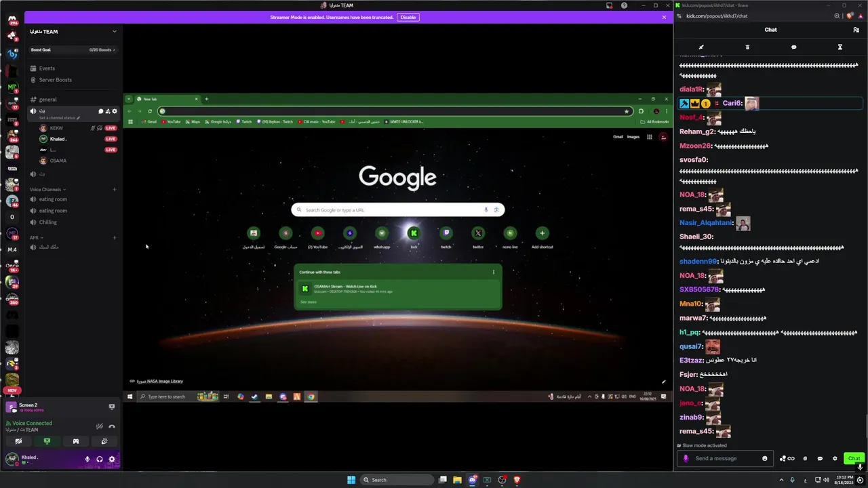Viewport: 868px width, 488px height.
Task: Open Discord inbox icon in title bar
Action: click(x=609, y=5)
